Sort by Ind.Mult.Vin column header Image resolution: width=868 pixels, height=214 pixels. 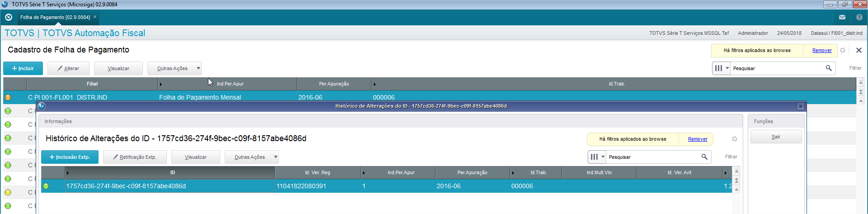click(599, 172)
